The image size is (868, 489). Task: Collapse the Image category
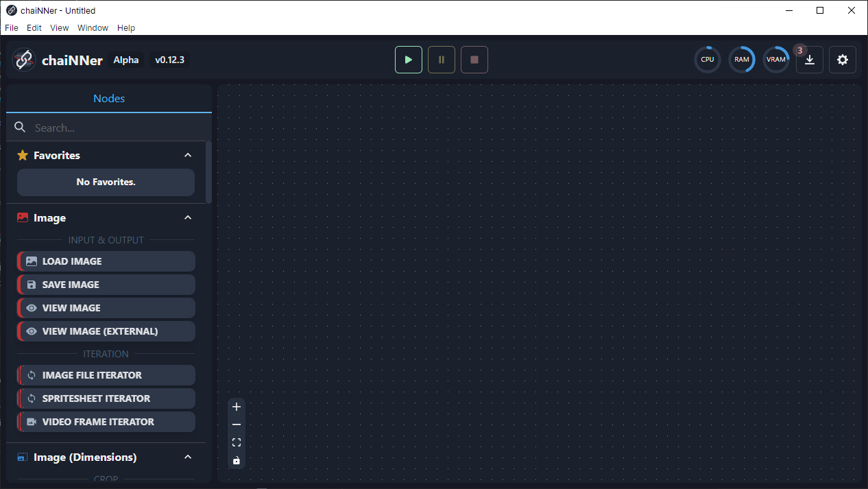(188, 217)
